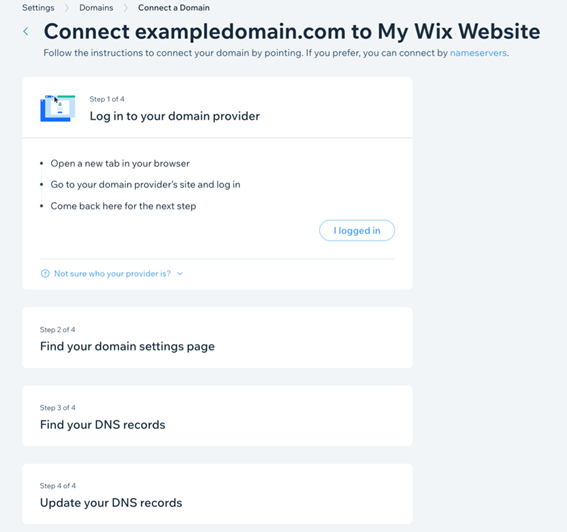Click the chevron separator after Domains breadcrumb
Viewport: 567px width, 532px height.
[x=125, y=8]
